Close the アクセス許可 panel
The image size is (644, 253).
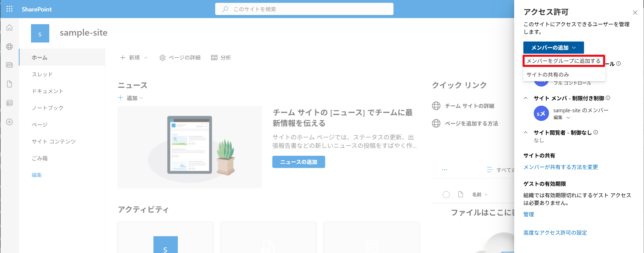click(x=635, y=12)
